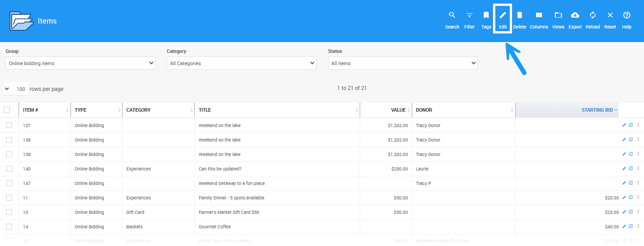This screenshot has width=644, height=246.
Task: Click the Edit pencil toolbar icon
Action: (x=503, y=15)
